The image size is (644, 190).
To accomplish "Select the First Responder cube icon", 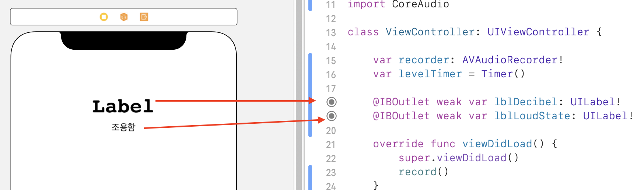I will pyautogui.click(x=124, y=17).
